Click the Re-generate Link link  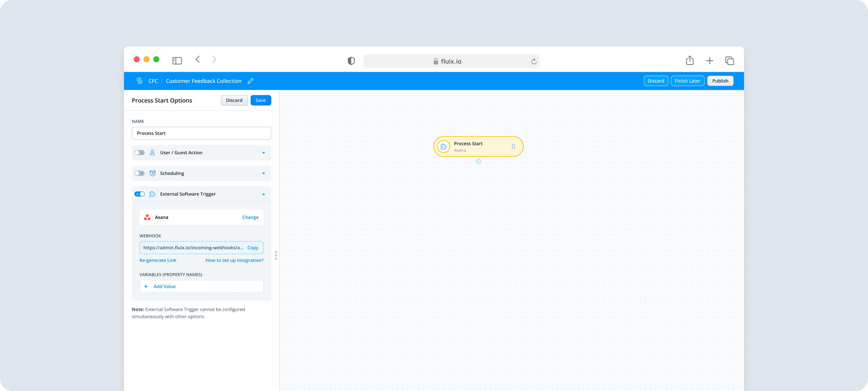pyautogui.click(x=158, y=260)
